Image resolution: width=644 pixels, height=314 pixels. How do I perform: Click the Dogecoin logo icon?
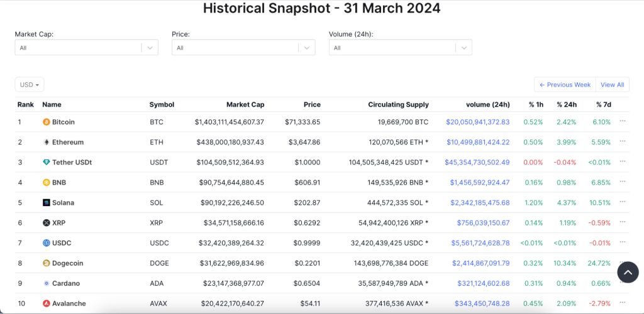[46, 263]
